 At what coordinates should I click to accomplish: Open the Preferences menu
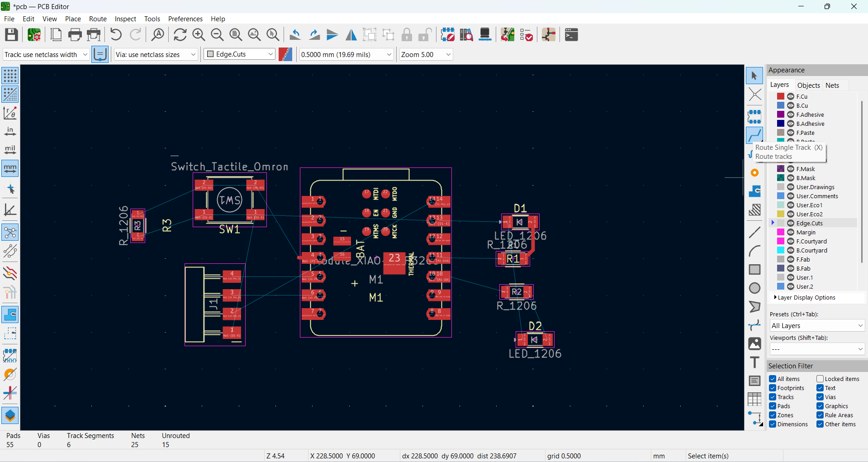click(185, 19)
